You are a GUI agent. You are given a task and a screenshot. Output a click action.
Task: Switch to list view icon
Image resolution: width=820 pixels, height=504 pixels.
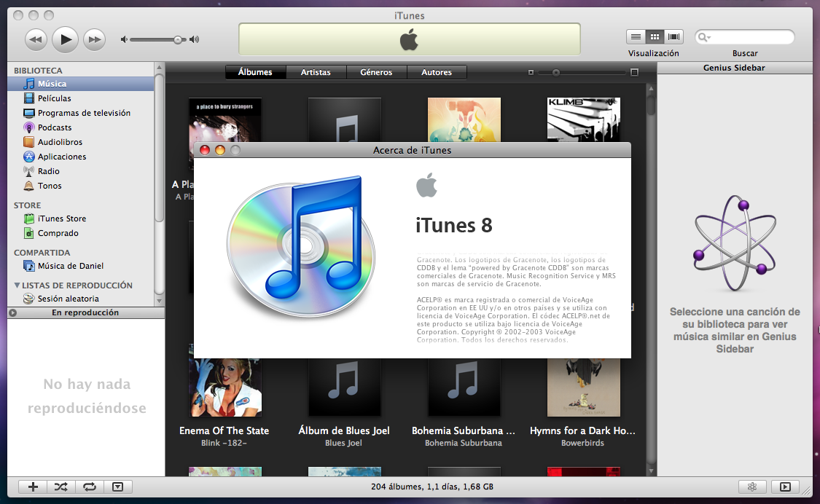pyautogui.click(x=636, y=36)
